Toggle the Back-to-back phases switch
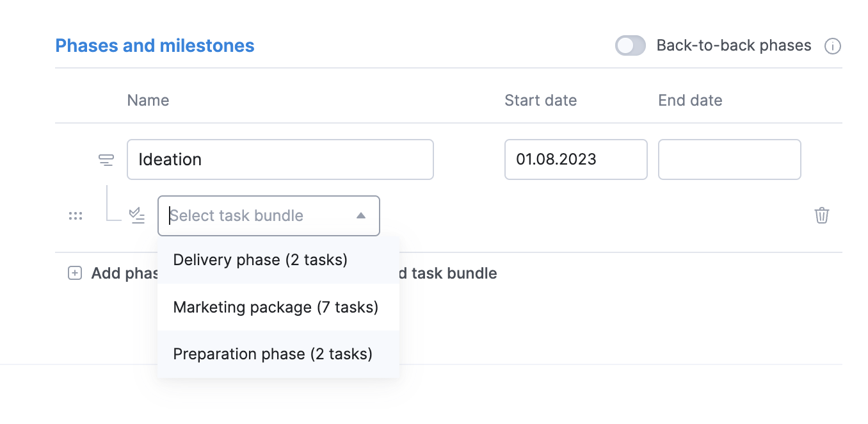868x424 pixels. [x=630, y=46]
